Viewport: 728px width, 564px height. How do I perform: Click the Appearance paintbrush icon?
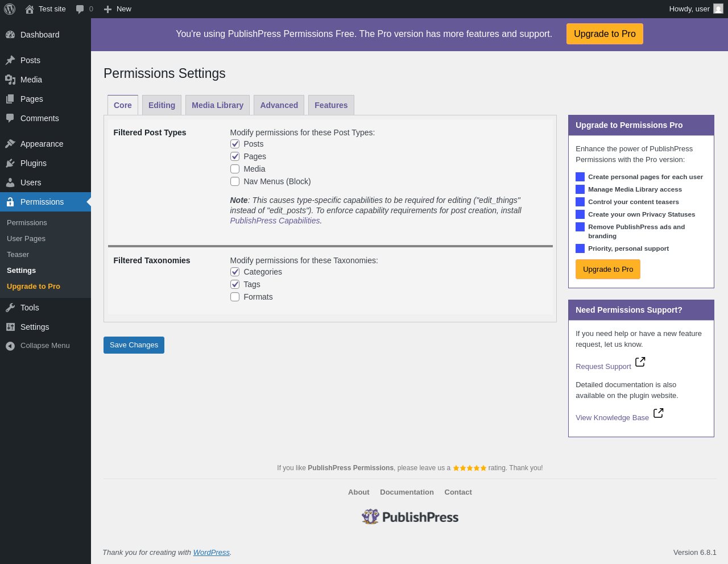10,144
